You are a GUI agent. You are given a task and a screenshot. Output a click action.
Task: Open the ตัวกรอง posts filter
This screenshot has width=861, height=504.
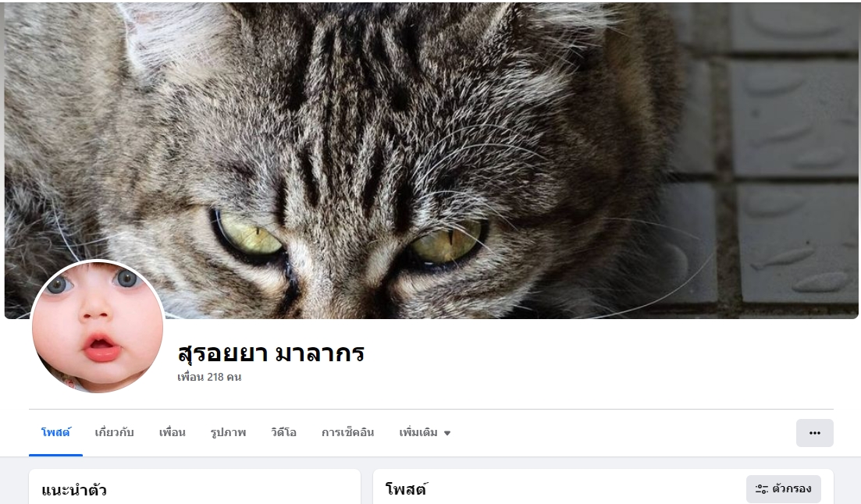(x=783, y=488)
